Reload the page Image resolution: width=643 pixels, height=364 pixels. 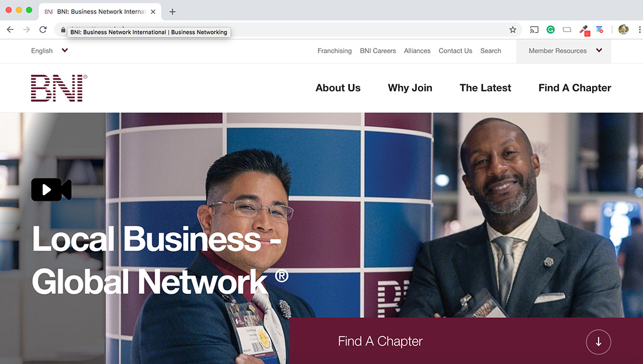pyautogui.click(x=43, y=30)
